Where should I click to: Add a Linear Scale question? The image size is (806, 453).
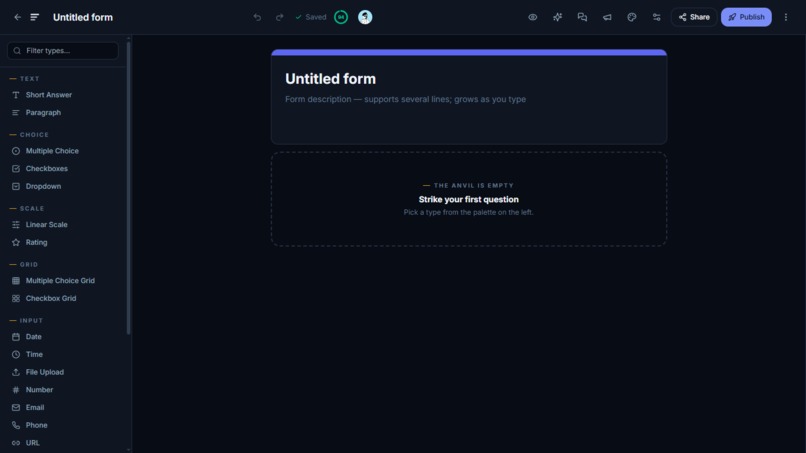[63, 224]
